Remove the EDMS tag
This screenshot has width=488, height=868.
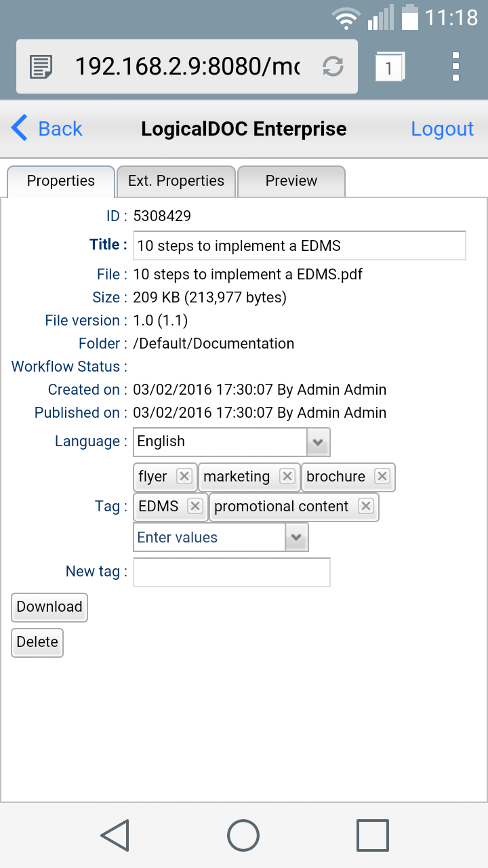click(x=195, y=507)
